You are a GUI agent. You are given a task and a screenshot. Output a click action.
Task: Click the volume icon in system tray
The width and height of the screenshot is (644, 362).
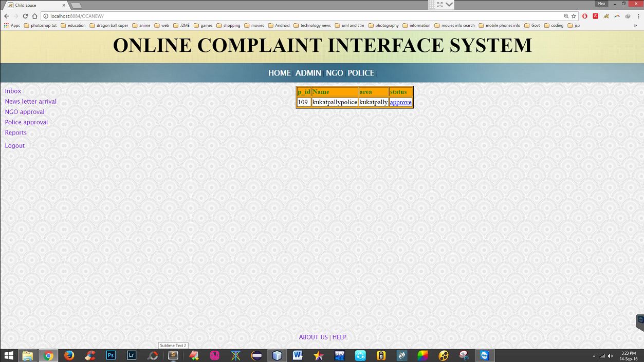(x=610, y=356)
